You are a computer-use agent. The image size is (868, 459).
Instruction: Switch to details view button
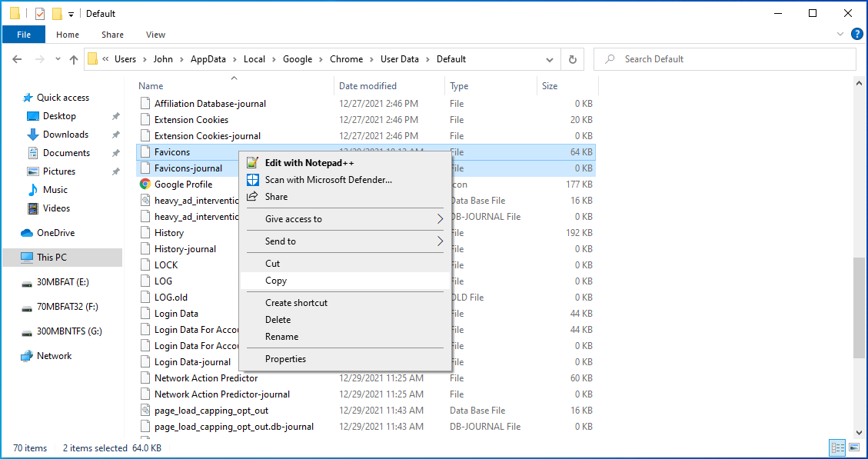(836, 447)
